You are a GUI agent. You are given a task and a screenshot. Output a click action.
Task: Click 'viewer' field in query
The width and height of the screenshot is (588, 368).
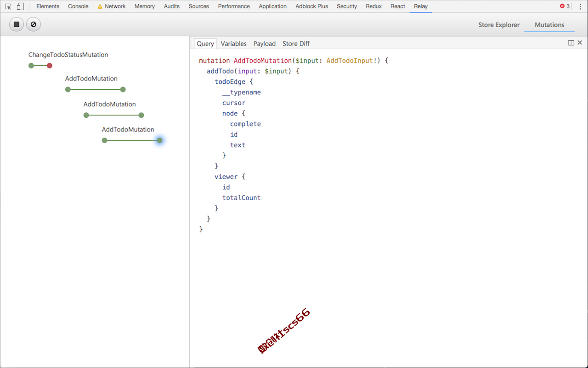(226, 177)
